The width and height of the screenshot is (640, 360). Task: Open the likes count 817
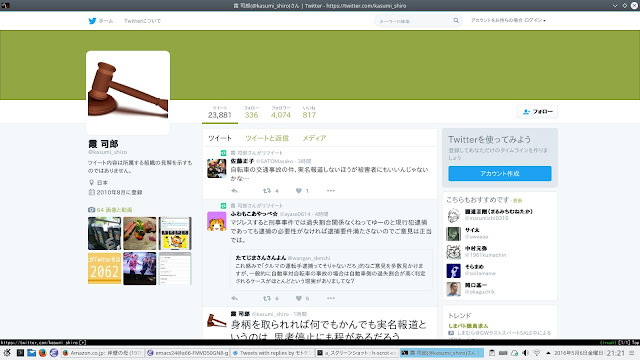[x=309, y=112]
